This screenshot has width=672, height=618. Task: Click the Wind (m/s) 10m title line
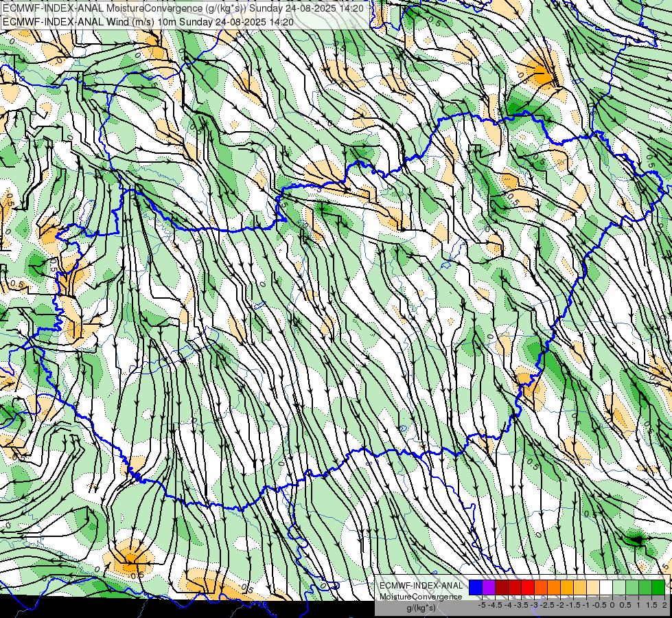coord(148,21)
